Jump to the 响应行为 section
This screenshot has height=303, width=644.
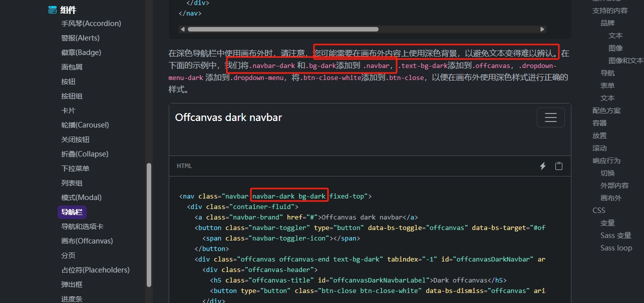[607, 160]
